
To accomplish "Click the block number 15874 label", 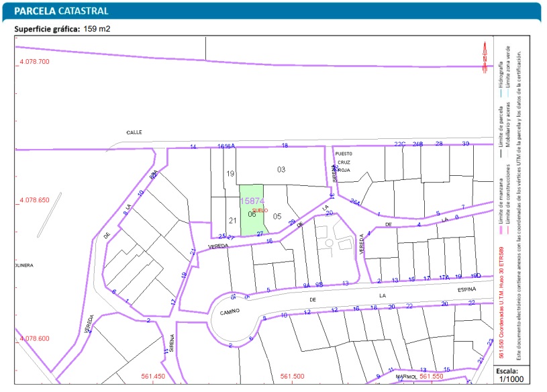I will 252,201.
